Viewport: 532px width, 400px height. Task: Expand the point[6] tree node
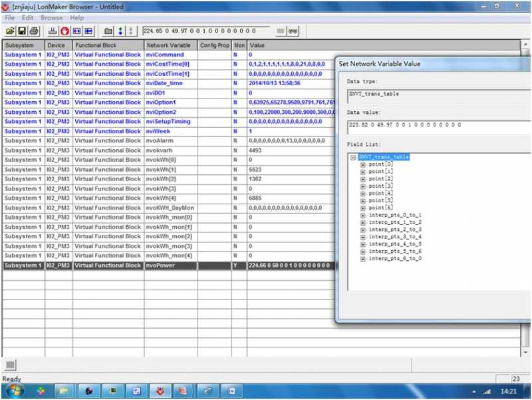tap(362, 208)
